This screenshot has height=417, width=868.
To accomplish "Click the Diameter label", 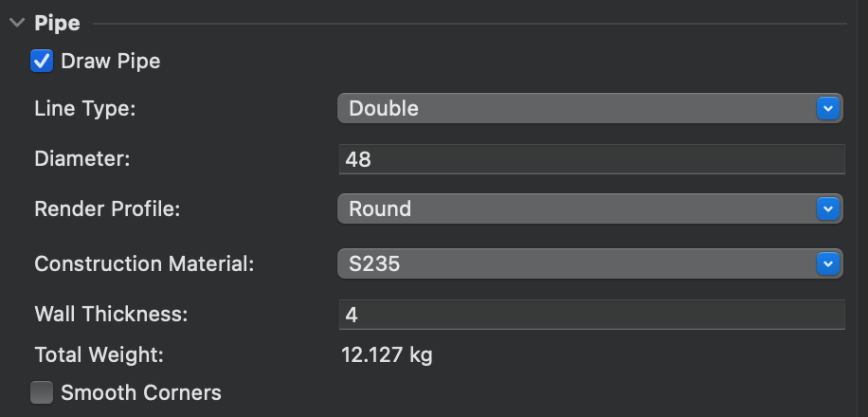I will pyautogui.click(x=81, y=159).
